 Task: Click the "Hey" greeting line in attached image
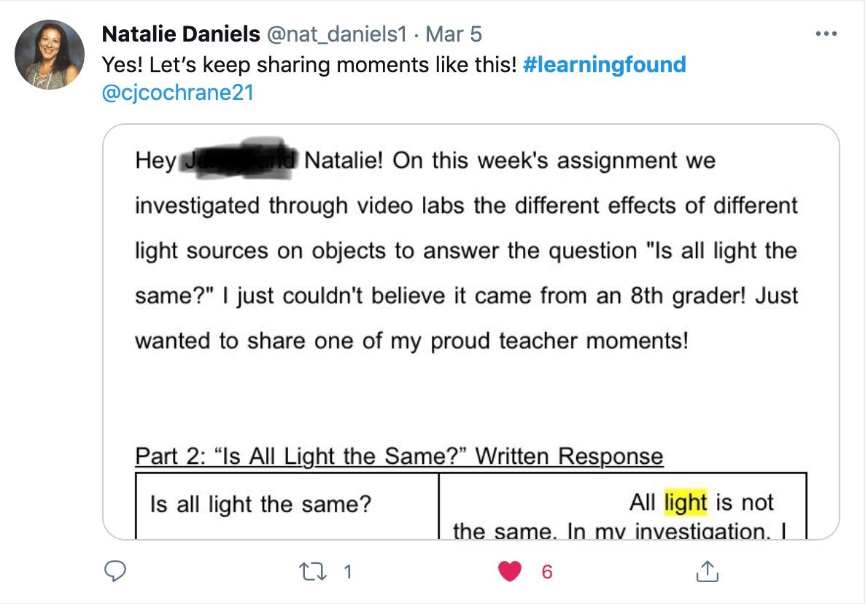point(155,160)
